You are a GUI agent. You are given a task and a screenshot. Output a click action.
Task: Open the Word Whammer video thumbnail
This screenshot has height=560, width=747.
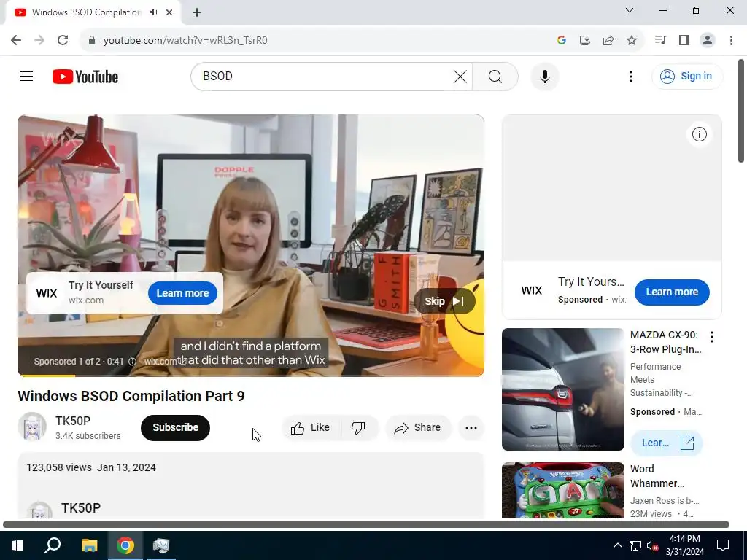(x=562, y=490)
